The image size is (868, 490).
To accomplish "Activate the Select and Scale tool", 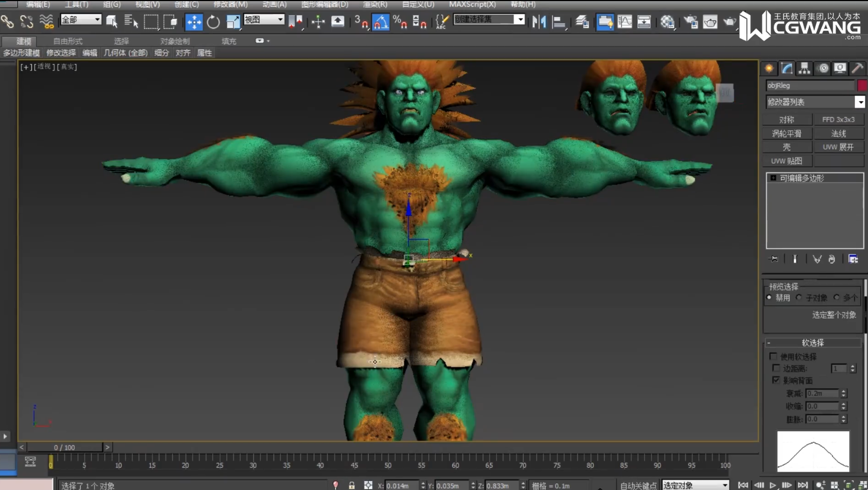I will point(233,21).
